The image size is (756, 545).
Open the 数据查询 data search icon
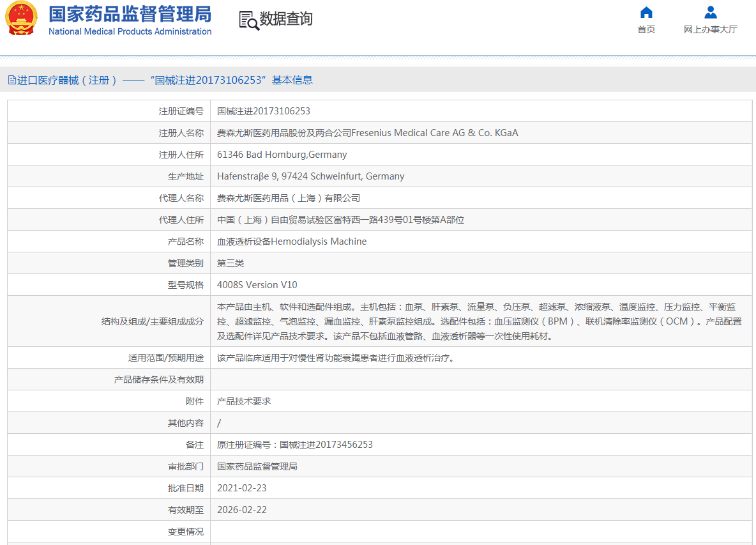249,20
